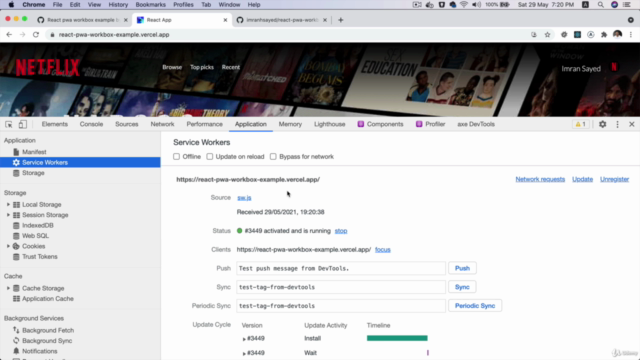This screenshot has width=640, height=360.
Task: Click the Push button
Action: pyautogui.click(x=462, y=268)
